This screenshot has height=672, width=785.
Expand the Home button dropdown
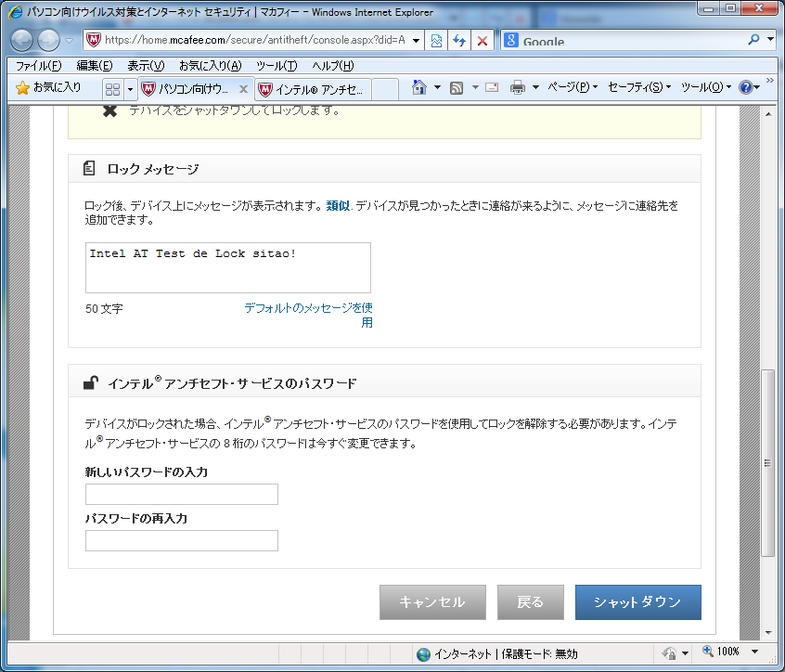tap(437, 87)
